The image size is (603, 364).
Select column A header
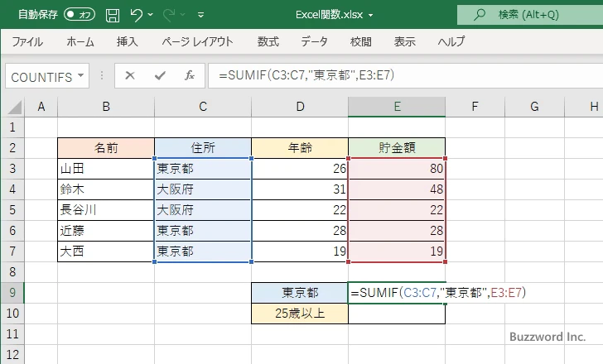click(x=41, y=107)
